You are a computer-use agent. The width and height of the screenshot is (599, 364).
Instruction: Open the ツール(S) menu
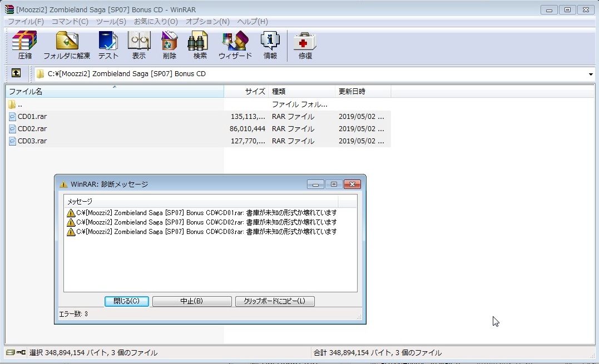pyautogui.click(x=111, y=21)
